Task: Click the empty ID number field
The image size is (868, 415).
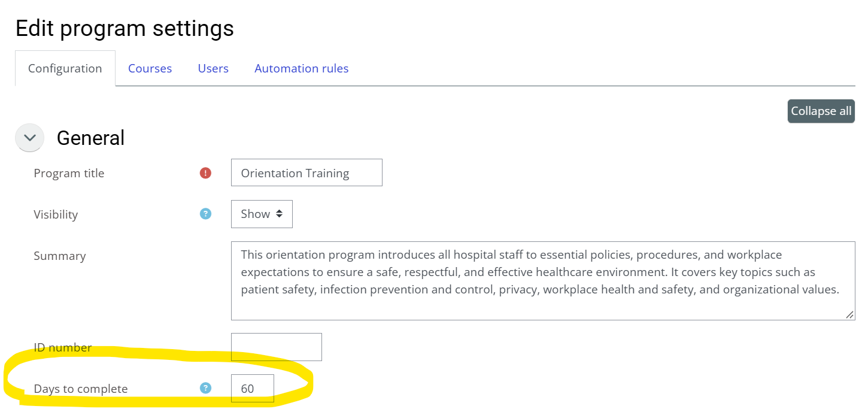Action: [277, 347]
